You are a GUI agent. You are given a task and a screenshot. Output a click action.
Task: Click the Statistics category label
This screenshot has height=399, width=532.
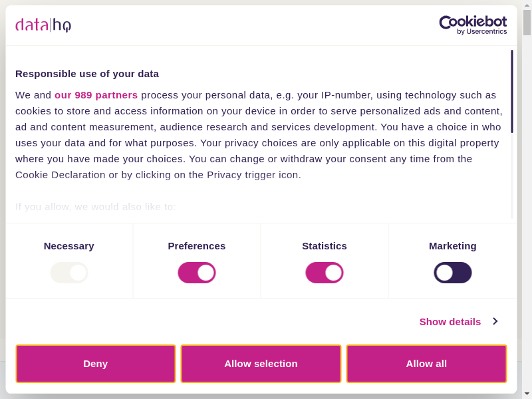coord(325,246)
